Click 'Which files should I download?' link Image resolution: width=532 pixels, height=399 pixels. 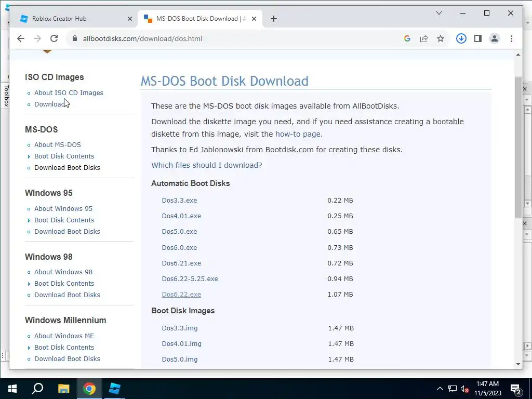[207, 165]
